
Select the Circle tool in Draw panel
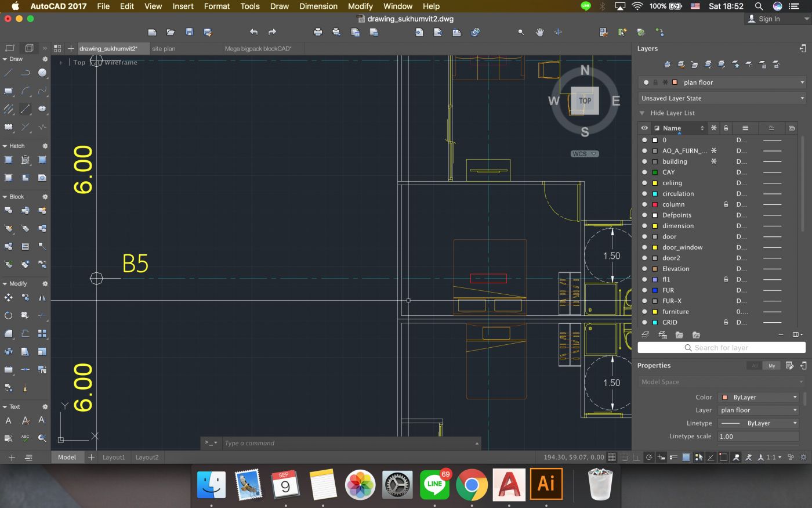pos(42,73)
